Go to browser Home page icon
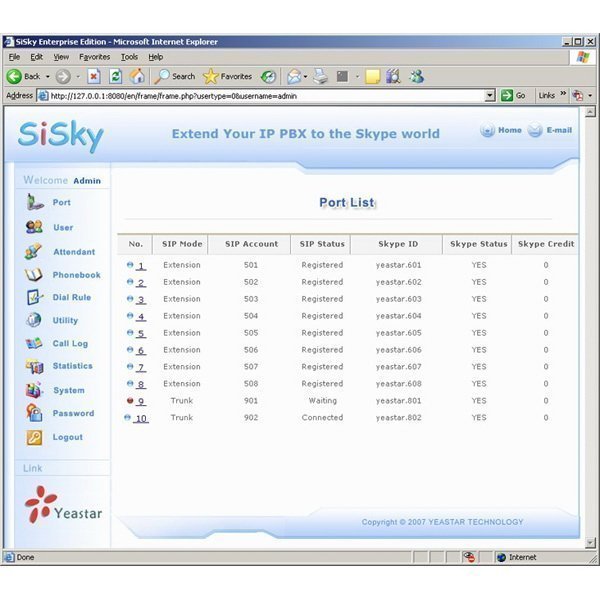 tap(137, 76)
